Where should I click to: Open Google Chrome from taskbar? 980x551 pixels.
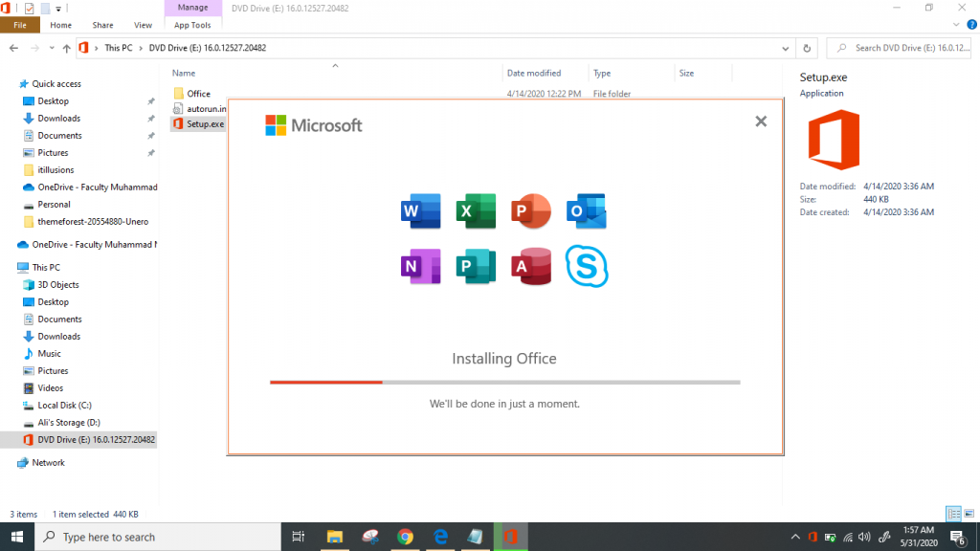pos(405,537)
